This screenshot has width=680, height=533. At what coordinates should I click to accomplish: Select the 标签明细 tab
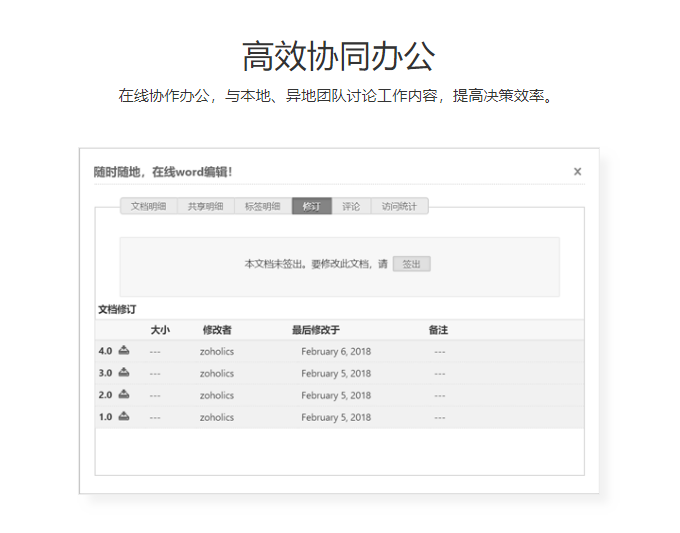click(x=263, y=206)
